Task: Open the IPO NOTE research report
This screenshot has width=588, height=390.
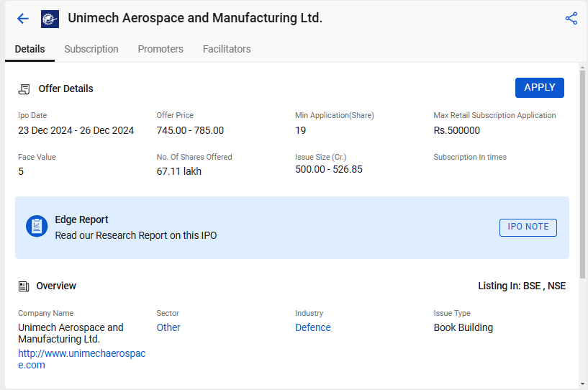Action: pyautogui.click(x=528, y=227)
